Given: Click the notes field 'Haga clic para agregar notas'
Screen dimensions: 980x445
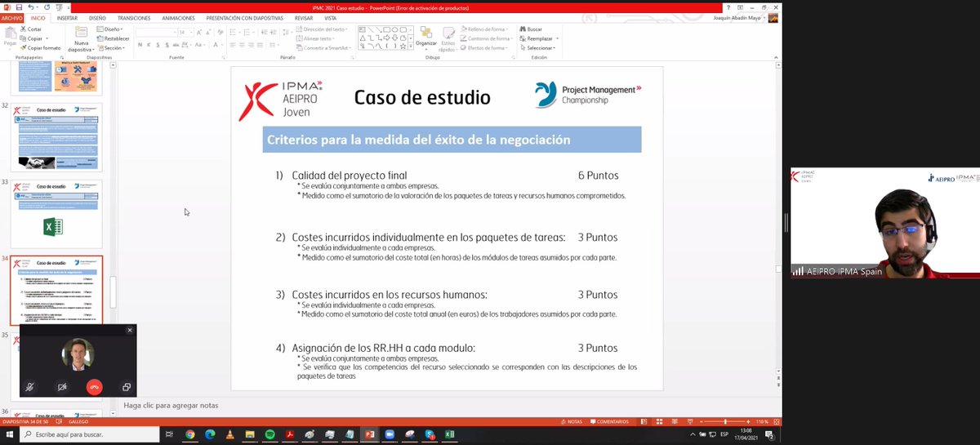Looking at the screenshot, I should pyautogui.click(x=171, y=405).
